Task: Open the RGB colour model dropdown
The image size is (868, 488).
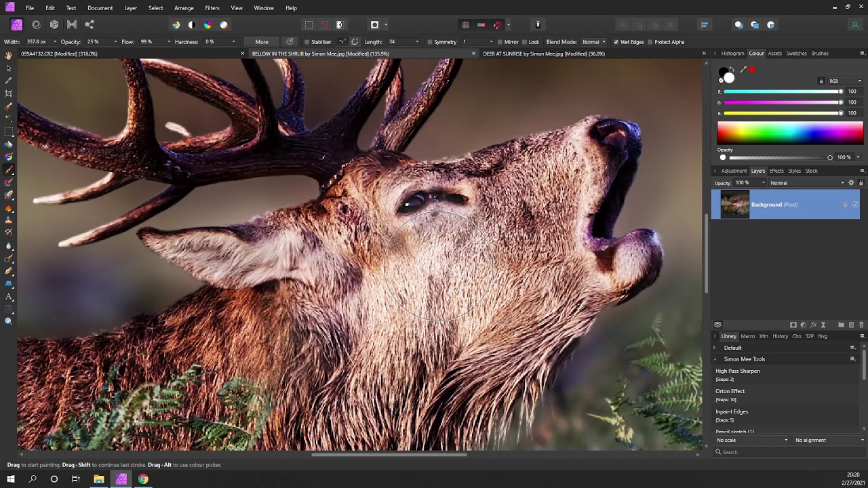Action: click(844, 81)
